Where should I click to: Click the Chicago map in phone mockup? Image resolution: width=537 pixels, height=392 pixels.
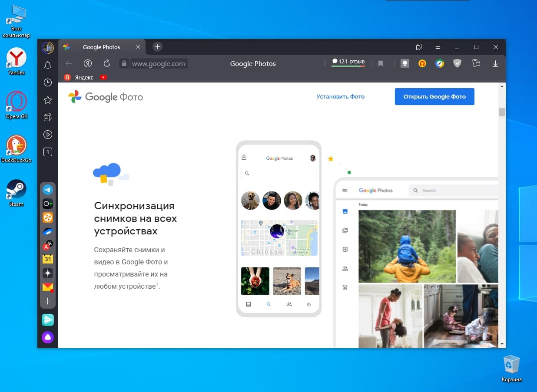(x=279, y=237)
